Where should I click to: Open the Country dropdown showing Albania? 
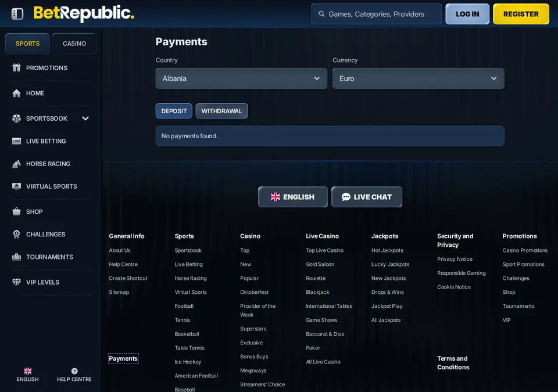pyautogui.click(x=241, y=78)
